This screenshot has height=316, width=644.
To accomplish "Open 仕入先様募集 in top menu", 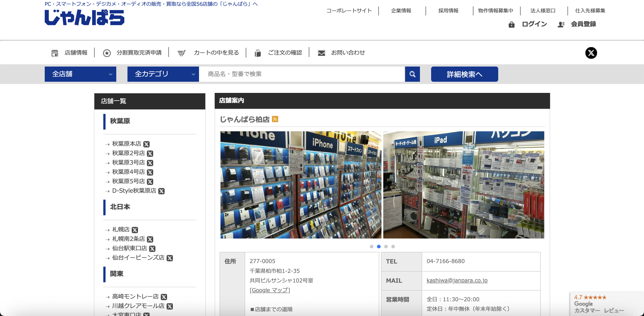I will point(590,10).
